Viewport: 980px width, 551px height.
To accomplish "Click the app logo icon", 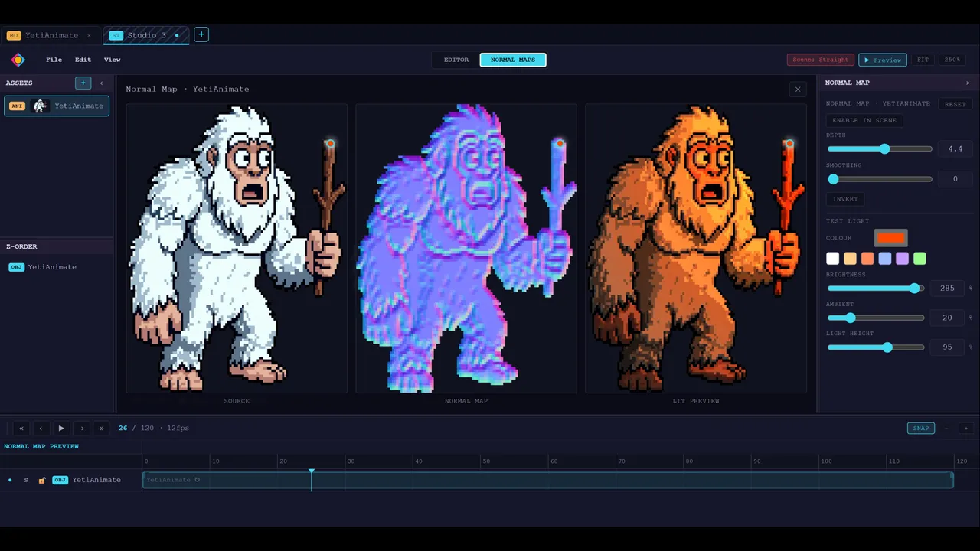I will pos(18,60).
